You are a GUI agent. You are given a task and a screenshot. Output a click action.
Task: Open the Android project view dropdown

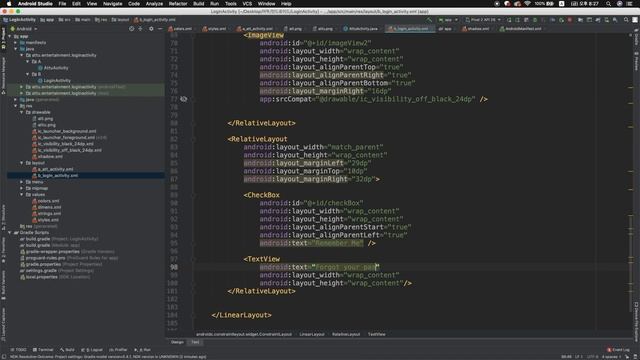click(x=24, y=29)
